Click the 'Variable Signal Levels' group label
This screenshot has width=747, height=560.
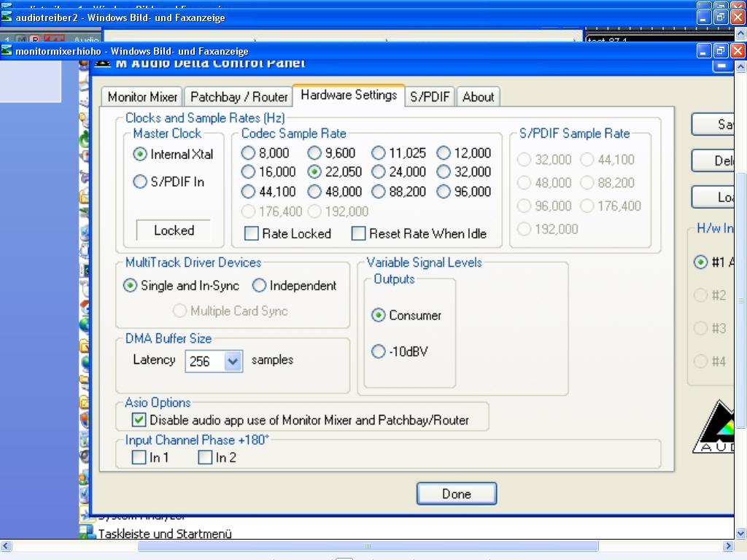pos(424,262)
